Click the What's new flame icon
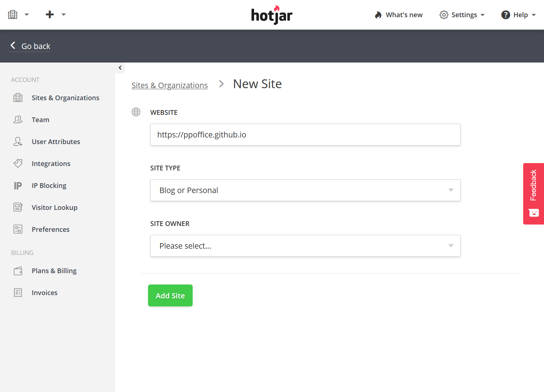Image resolution: width=544 pixels, height=392 pixels. (378, 15)
